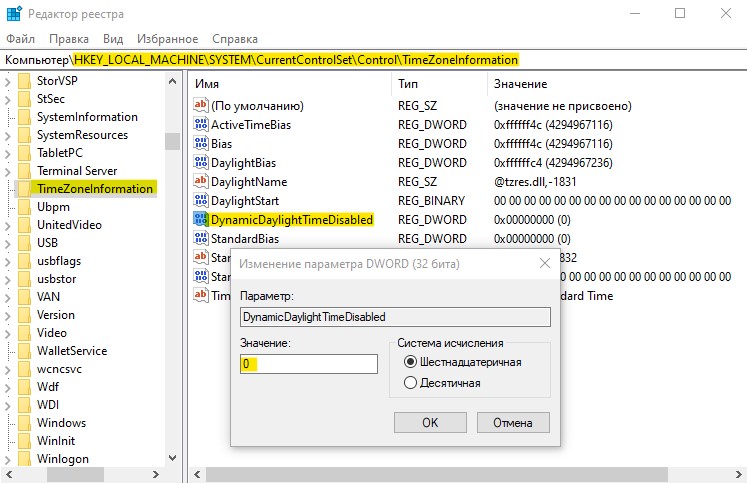Click the UnitedVideo folder icon
The height and width of the screenshot is (483, 747).
click(x=24, y=225)
